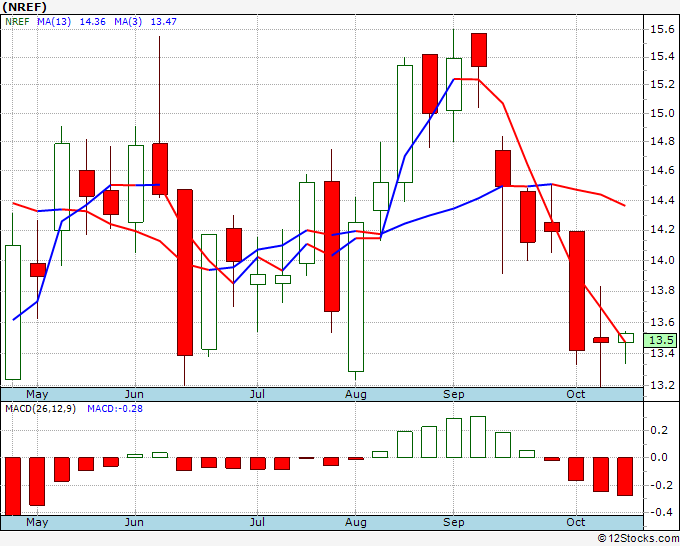The width and height of the screenshot is (680, 546).
Task: Click the MA(3) legend label
Action: click(128, 22)
